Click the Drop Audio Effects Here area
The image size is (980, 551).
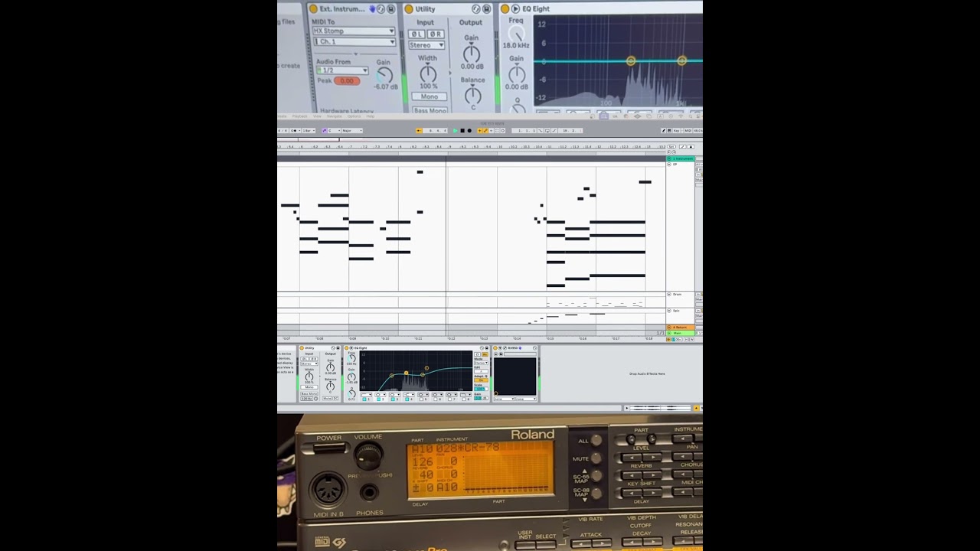pos(647,374)
